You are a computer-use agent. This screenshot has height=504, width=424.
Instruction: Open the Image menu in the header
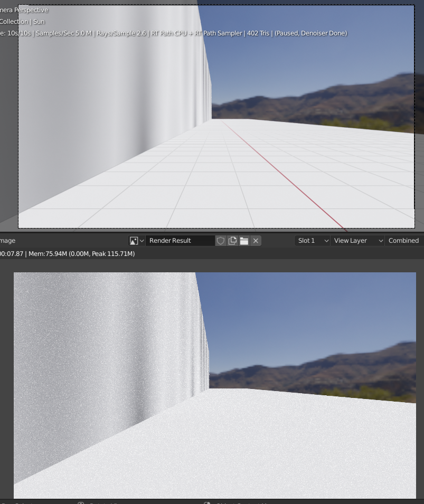(x=7, y=241)
